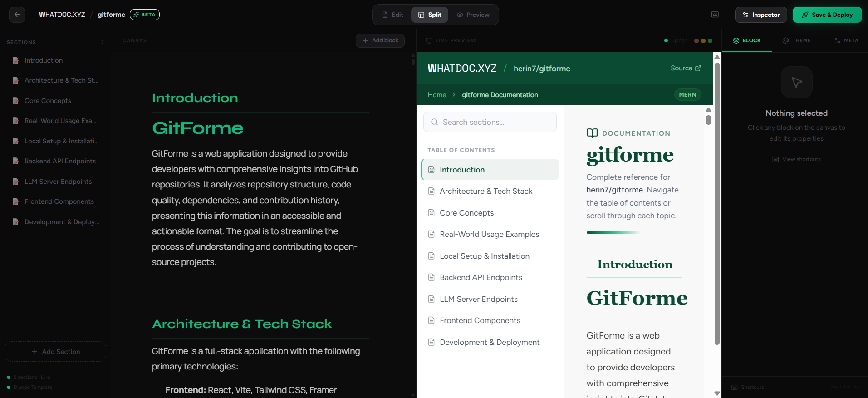Image resolution: width=868 pixels, height=398 pixels.
Task: Select Core Concepts section in sidebar
Action: [x=55, y=101]
